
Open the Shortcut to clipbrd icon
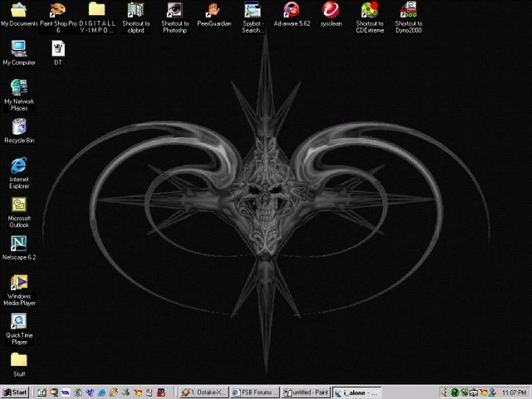click(136, 17)
